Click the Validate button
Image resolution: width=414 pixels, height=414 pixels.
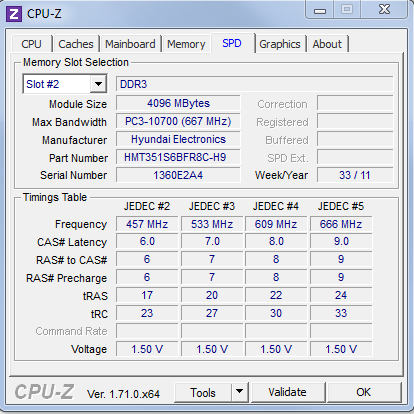(x=288, y=392)
